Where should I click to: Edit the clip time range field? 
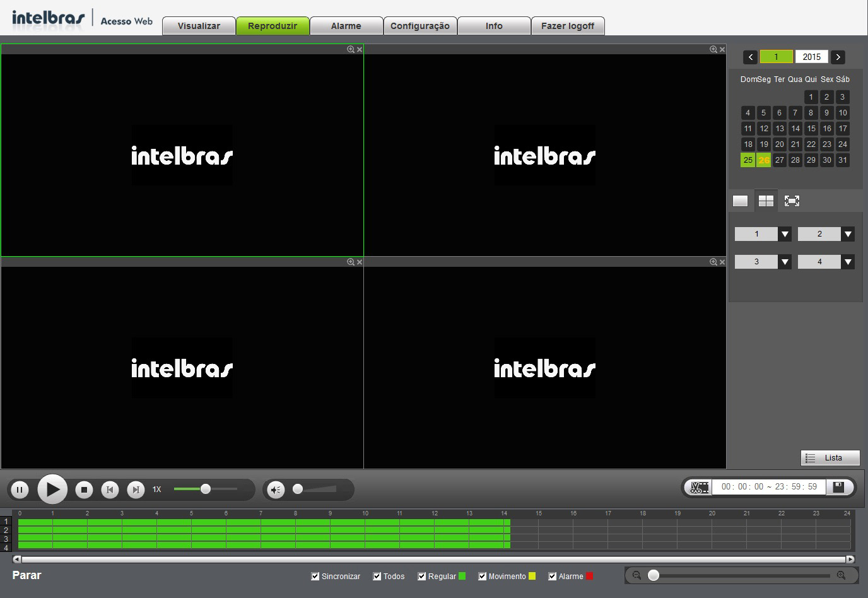click(x=769, y=487)
